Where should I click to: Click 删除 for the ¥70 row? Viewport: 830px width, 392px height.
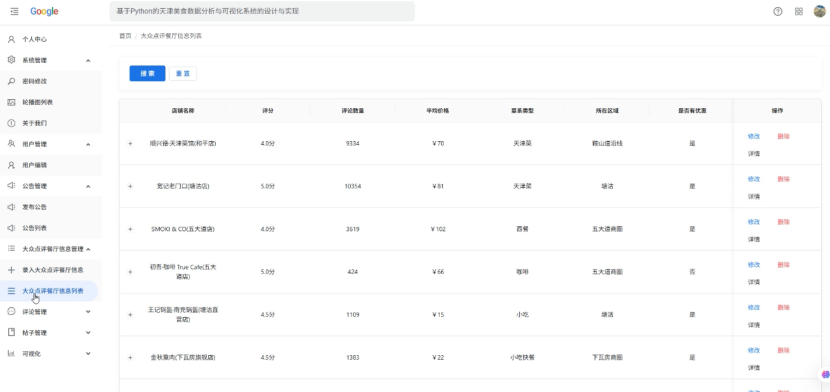tap(783, 136)
